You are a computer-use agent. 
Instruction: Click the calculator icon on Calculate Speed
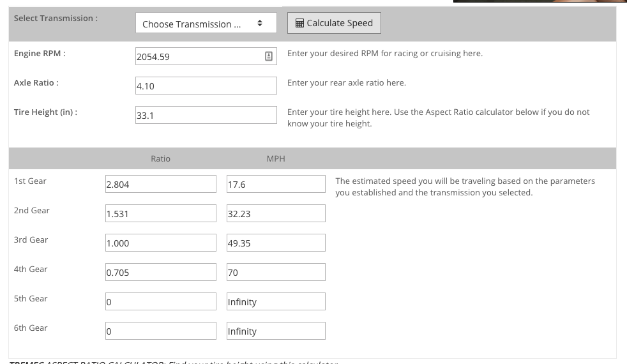click(x=299, y=23)
